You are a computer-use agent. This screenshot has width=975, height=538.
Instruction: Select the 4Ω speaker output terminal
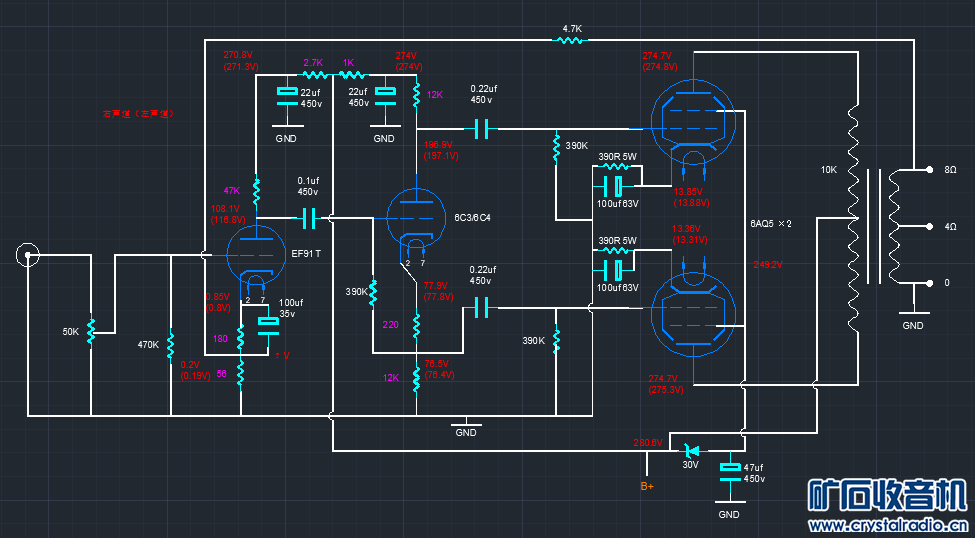click(917, 226)
